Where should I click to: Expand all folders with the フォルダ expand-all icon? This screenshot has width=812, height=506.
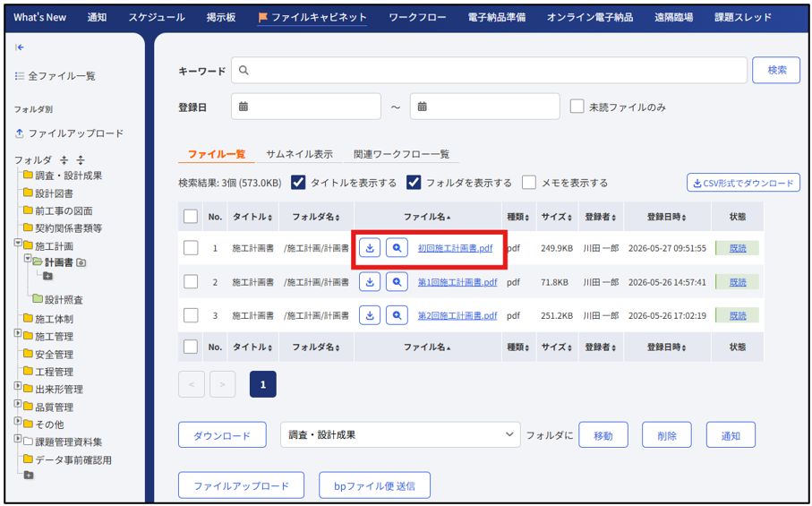tap(81, 160)
